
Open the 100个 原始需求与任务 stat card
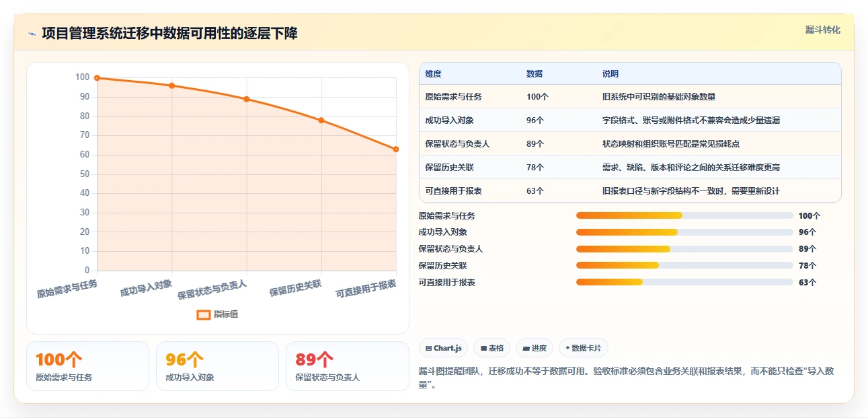(x=87, y=366)
